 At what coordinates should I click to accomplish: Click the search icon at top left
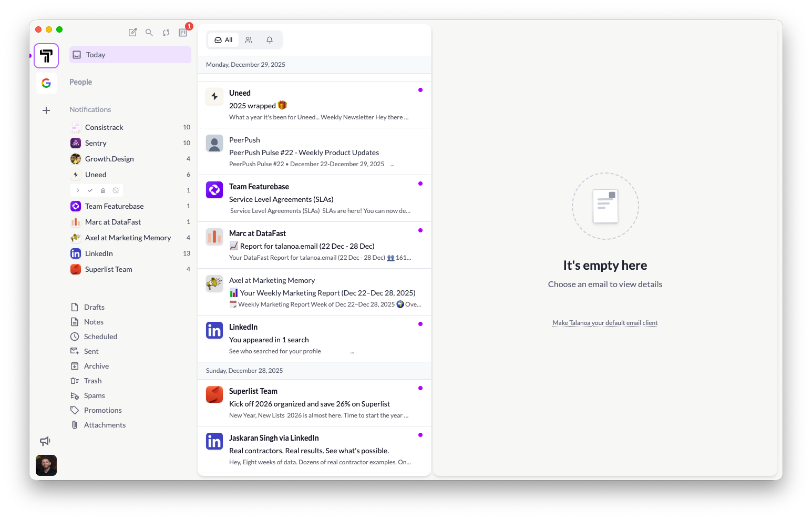[x=149, y=32]
